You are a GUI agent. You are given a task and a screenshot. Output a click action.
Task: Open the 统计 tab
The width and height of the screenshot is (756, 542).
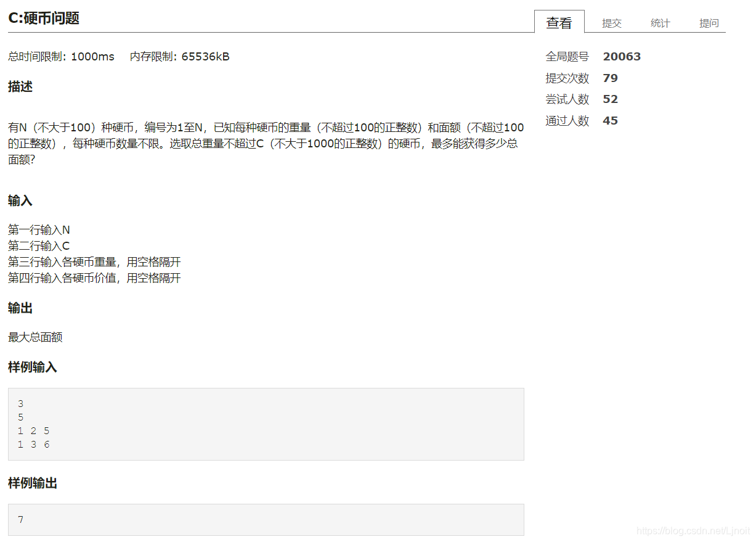click(x=660, y=23)
